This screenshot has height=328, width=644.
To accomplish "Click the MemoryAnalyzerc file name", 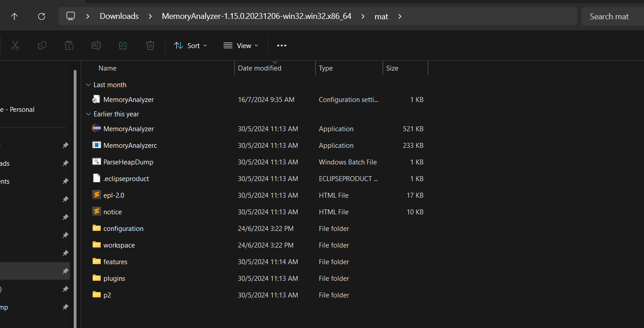I will coord(130,146).
